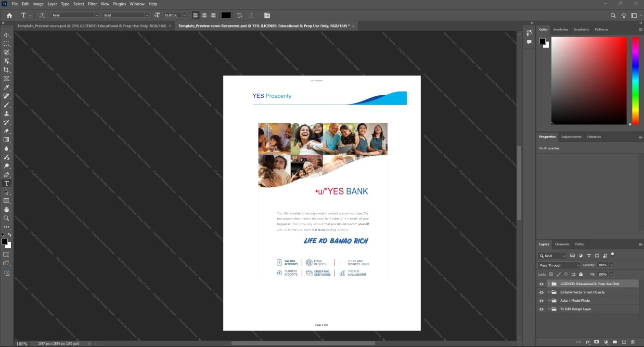
Task: Select the Brush tool
Action: (x=6, y=105)
